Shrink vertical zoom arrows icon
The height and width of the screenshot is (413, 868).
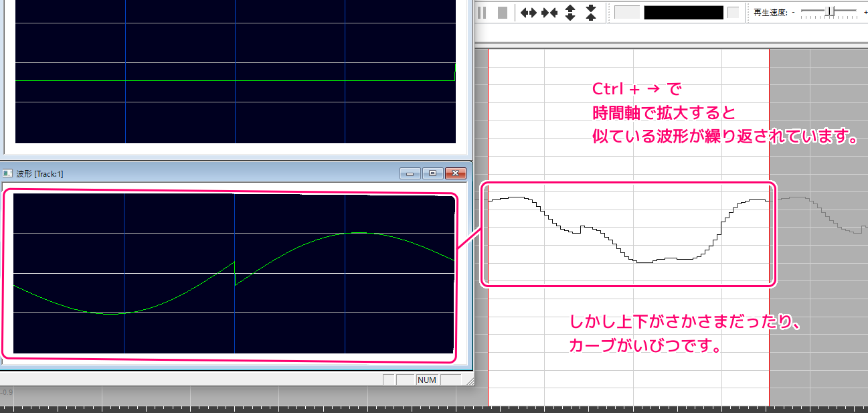pyautogui.click(x=591, y=12)
